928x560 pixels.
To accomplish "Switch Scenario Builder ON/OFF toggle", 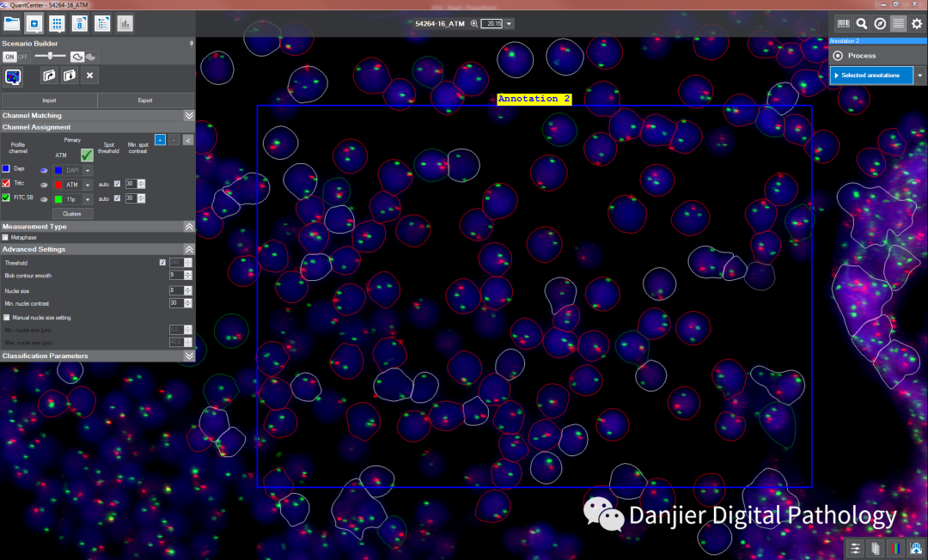I will click(x=16, y=57).
